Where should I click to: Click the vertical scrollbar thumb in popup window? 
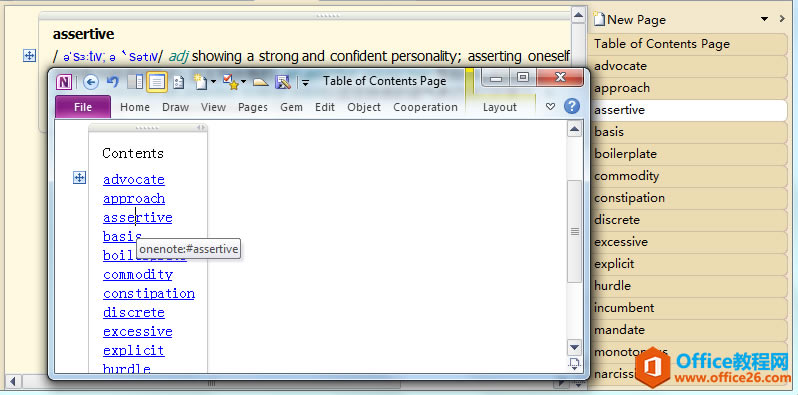pyautogui.click(x=574, y=231)
